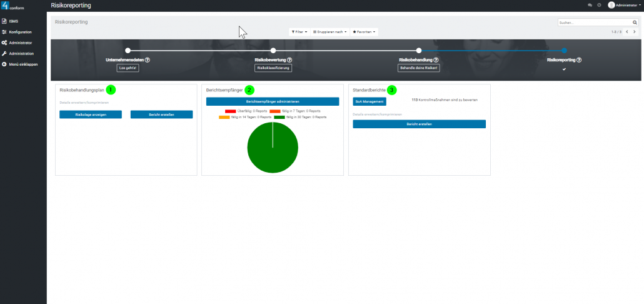
Task: Open the Favoriten dropdown
Action: (x=365, y=31)
